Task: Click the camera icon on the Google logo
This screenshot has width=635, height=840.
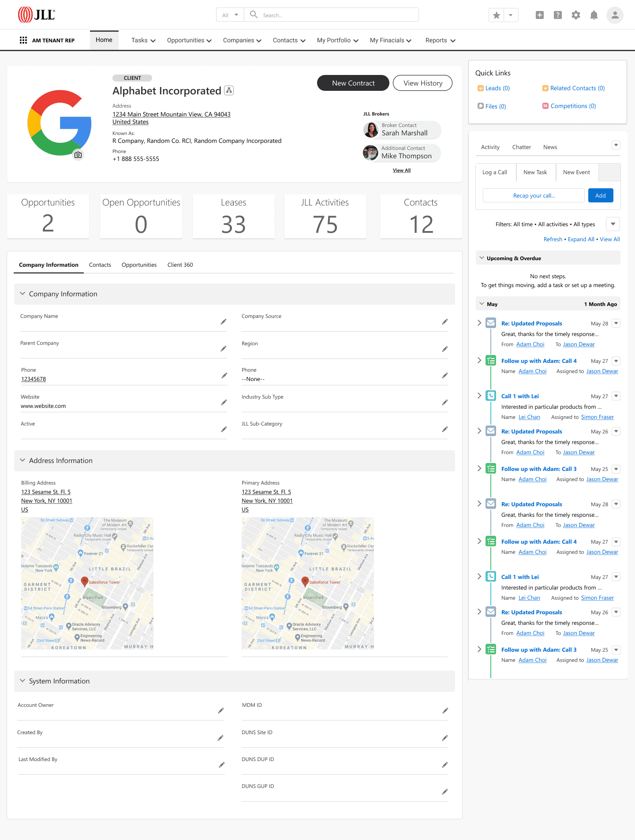Action: pos(78,155)
